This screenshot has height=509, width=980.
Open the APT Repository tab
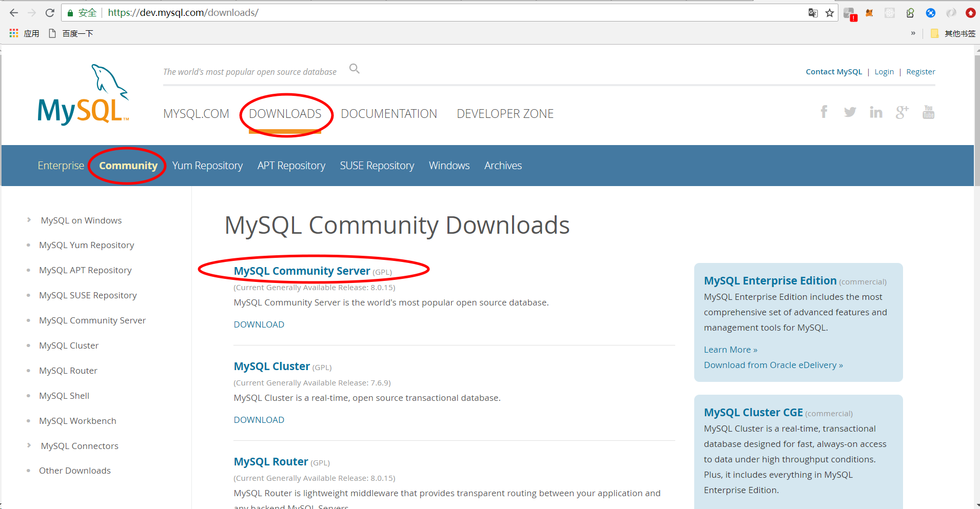click(291, 166)
